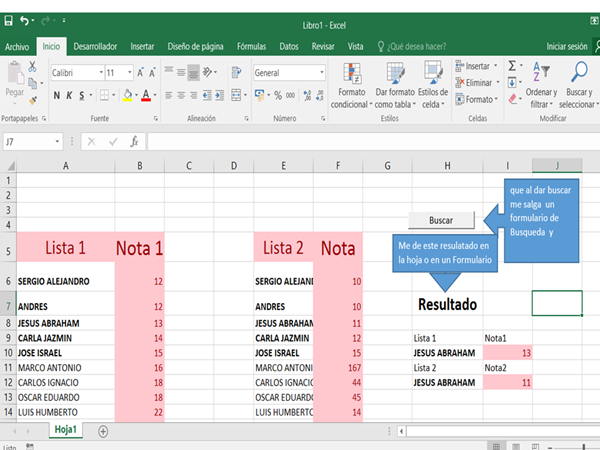Add a new sheet with plus button
600x450 pixels.
point(102,429)
